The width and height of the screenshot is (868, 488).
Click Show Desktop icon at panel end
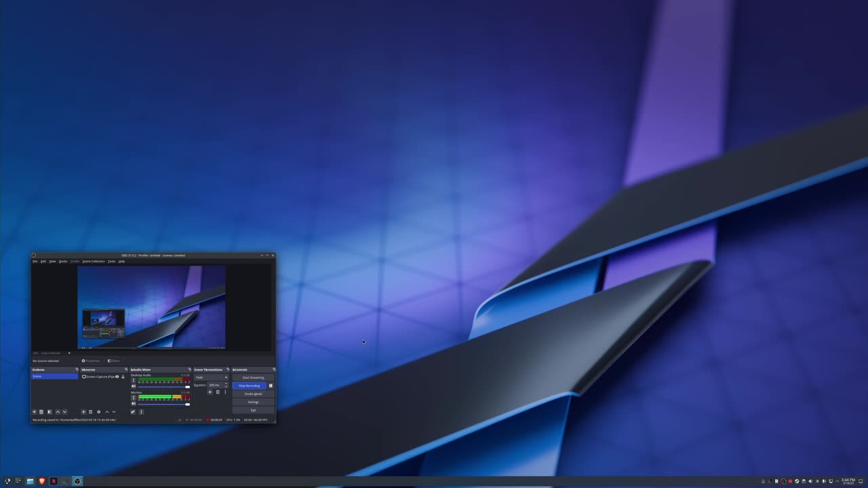point(861,481)
